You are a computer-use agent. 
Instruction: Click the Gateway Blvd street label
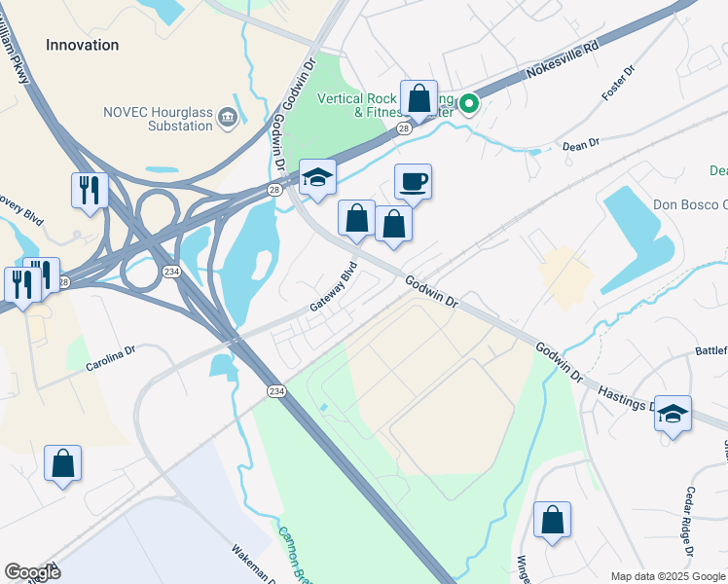coord(334,287)
